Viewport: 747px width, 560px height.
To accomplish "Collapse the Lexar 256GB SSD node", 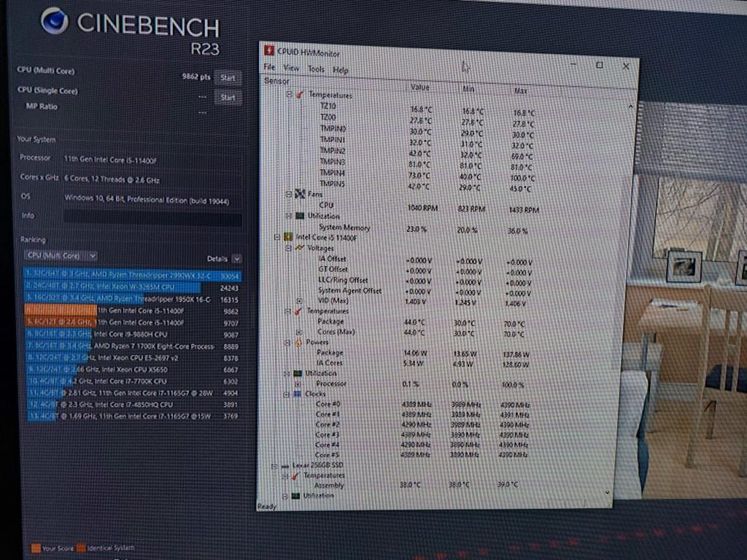I will [274, 466].
